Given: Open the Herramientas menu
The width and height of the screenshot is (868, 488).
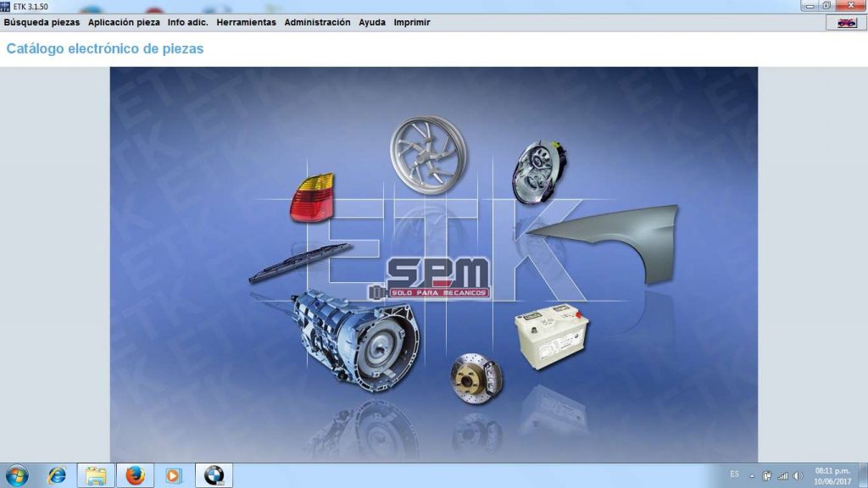Looking at the screenshot, I should 247,23.
